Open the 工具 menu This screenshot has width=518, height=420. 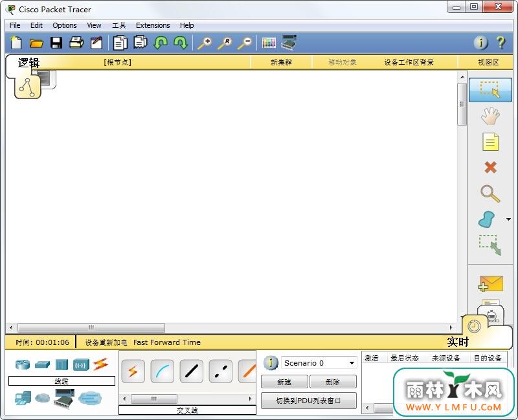pos(119,25)
